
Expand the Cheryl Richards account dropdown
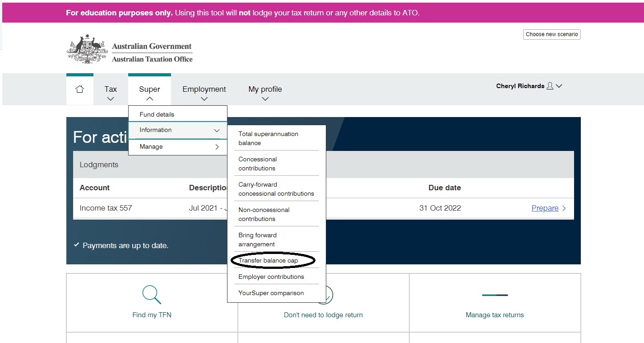(x=559, y=85)
